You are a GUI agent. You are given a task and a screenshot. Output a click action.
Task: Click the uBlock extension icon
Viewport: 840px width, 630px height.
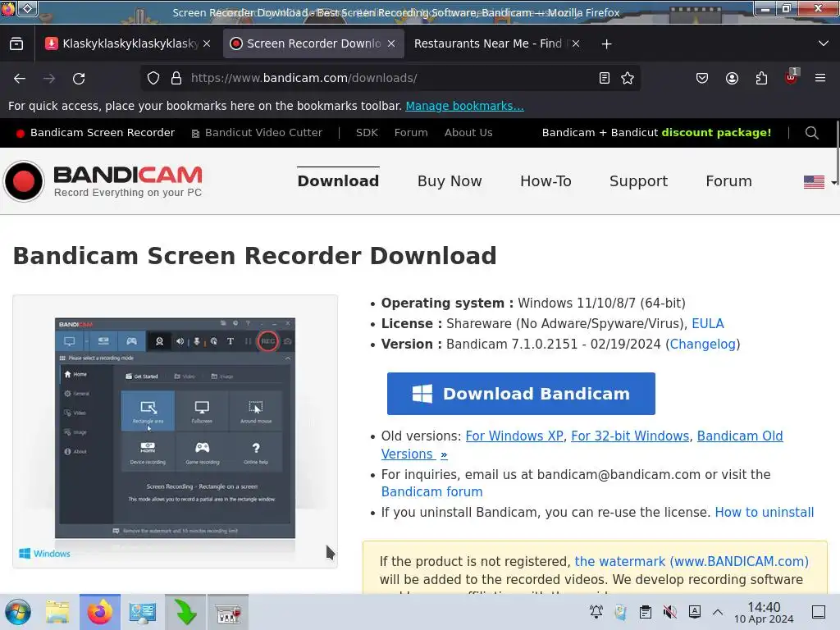coord(792,77)
